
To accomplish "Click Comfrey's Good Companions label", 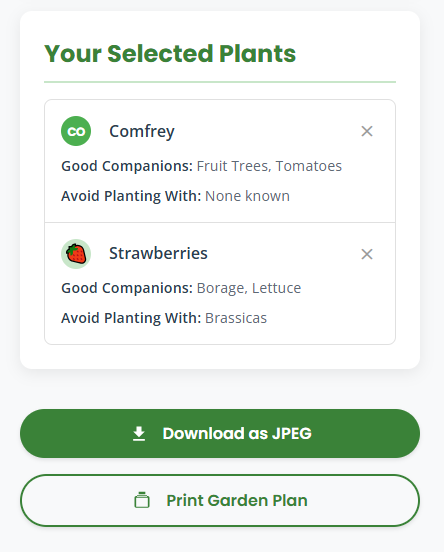I will pyautogui.click(x=127, y=166).
